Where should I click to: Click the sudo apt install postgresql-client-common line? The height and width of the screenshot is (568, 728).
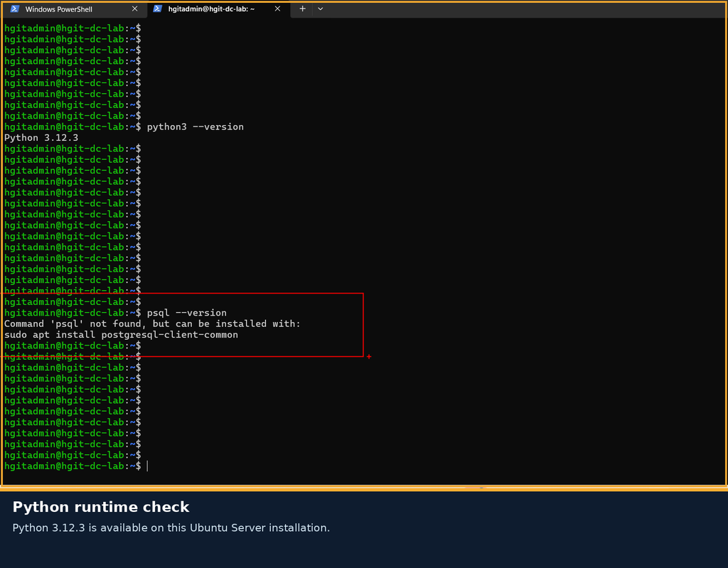pyautogui.click(x=121, y=335)
